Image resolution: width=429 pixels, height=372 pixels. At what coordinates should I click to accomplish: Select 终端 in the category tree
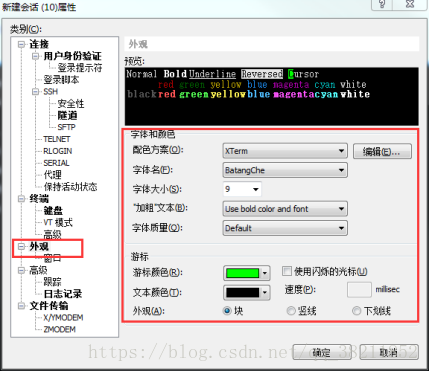(x=39, y=199)
